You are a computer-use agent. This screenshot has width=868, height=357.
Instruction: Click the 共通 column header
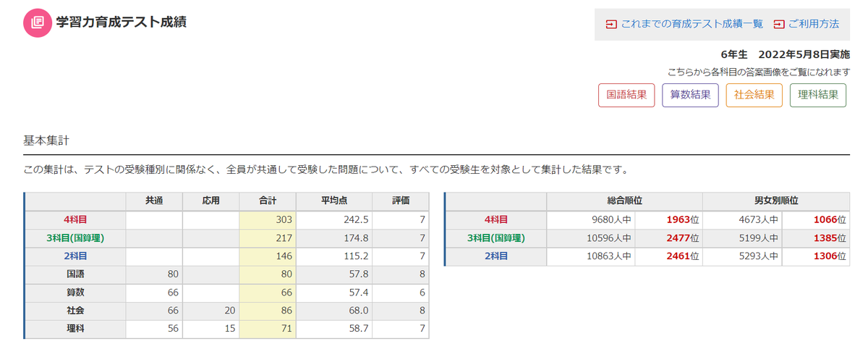coord(153,201)
